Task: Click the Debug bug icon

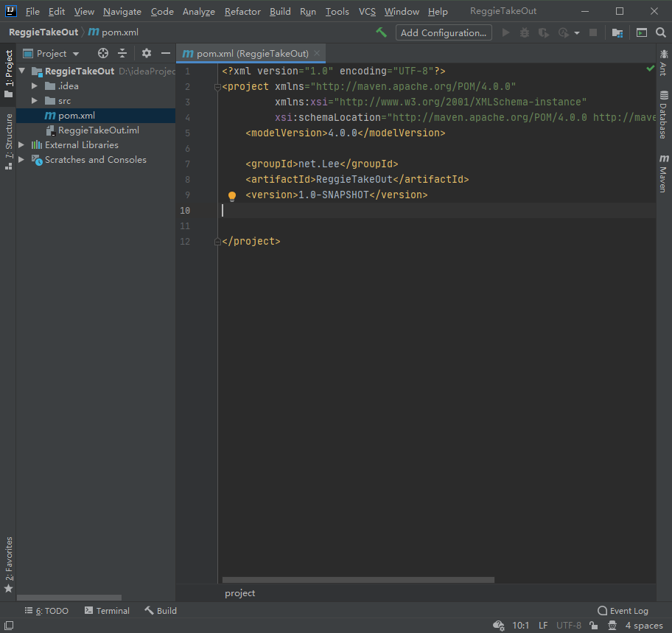Action: pos(525,32)
